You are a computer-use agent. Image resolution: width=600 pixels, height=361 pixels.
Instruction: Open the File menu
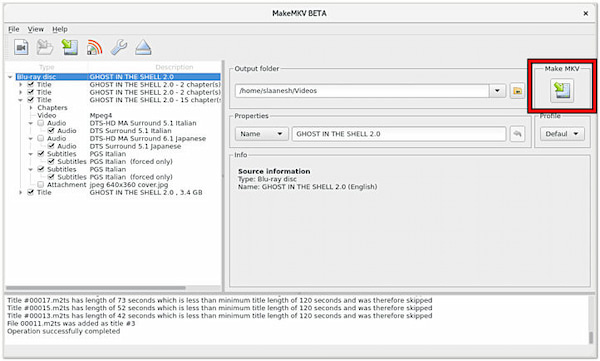click(13, 29)
